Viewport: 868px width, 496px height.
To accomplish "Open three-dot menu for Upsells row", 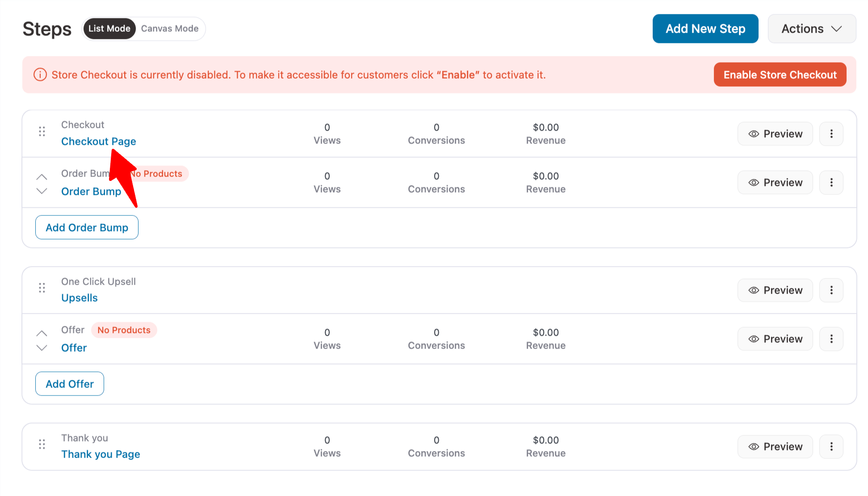I will [x=831, y=290].
